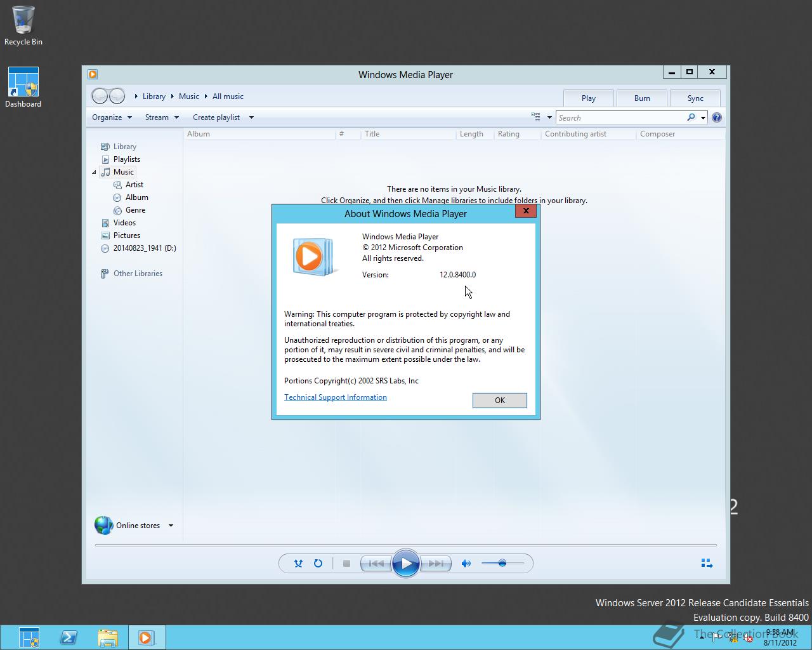Expand the view options dropdown arrow
Screen dimensions: 812x650
point(549,117)
